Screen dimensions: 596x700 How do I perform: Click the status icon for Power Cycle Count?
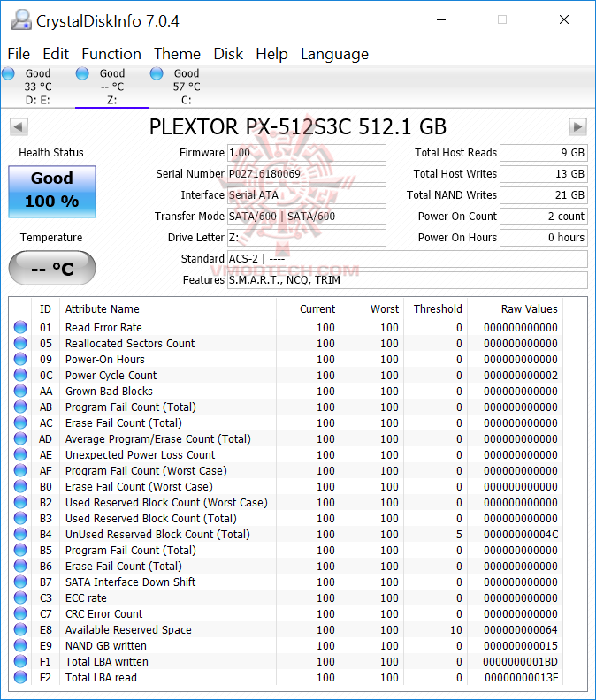click(20, 375)
